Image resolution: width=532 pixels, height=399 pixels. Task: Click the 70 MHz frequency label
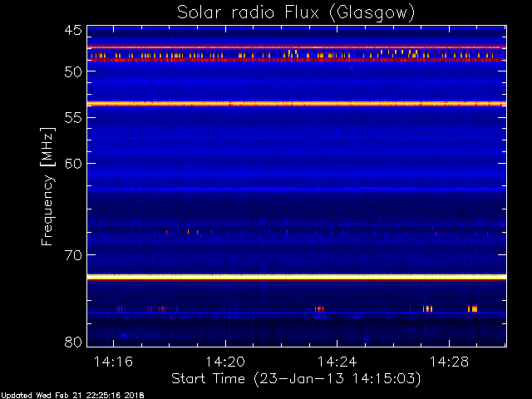pyautogui.click(x=73, y=255)
